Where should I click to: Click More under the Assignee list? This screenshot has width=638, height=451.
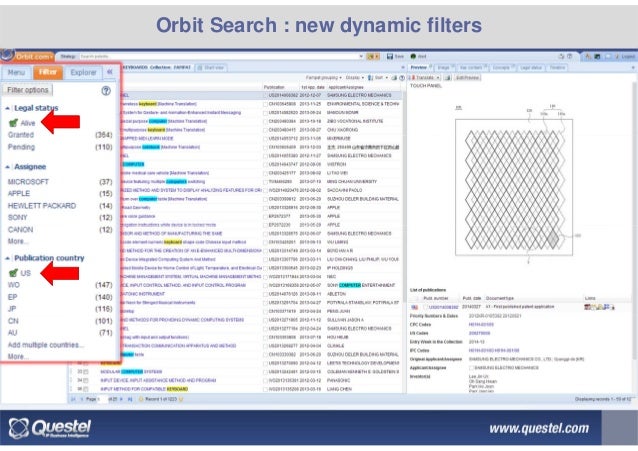(x=18, y=241)
